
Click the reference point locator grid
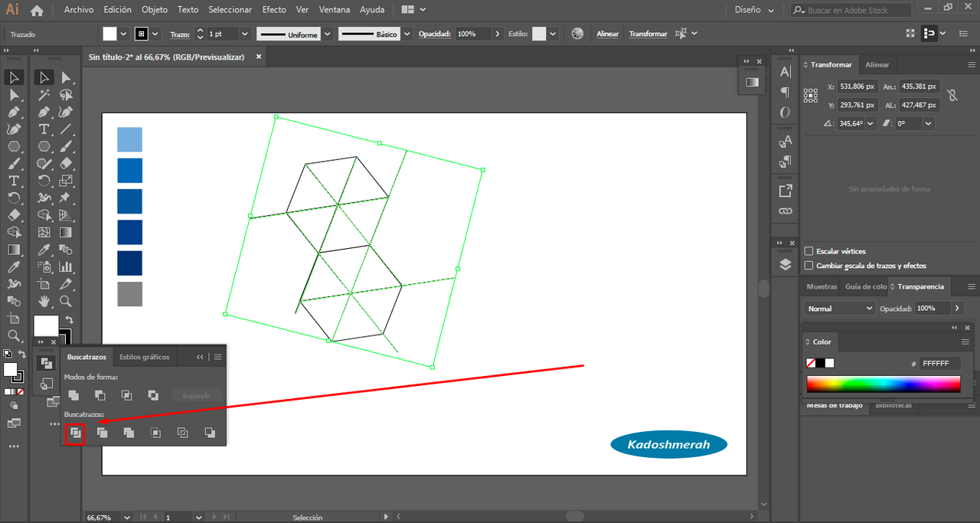point(811,95)
